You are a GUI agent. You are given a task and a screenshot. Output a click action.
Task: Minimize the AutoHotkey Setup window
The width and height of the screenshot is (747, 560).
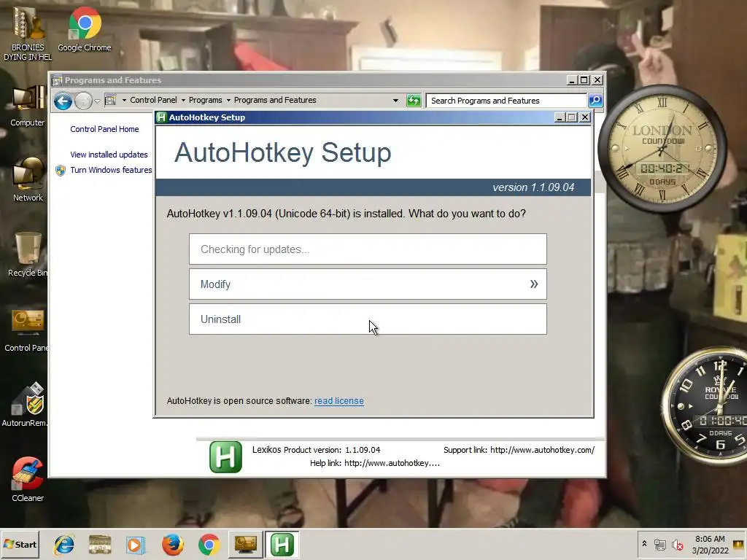[x=560, y=117]
